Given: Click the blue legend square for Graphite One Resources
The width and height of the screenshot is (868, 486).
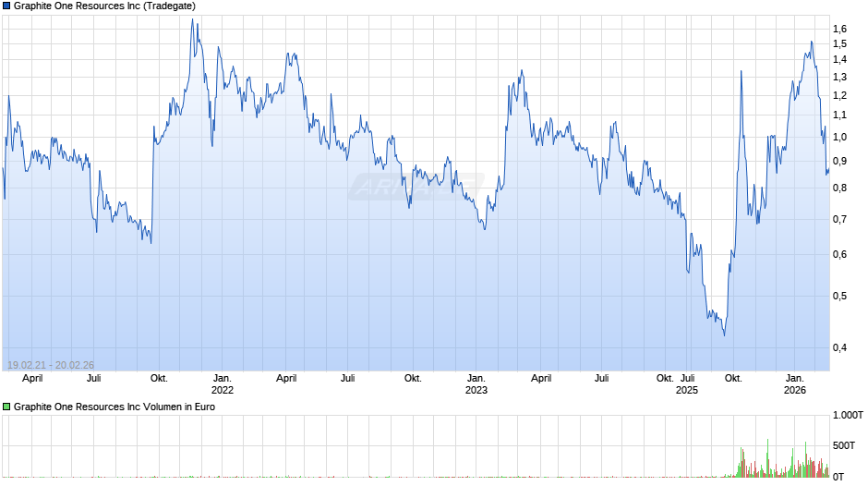Looking at the screenshot, I should 6,6.
